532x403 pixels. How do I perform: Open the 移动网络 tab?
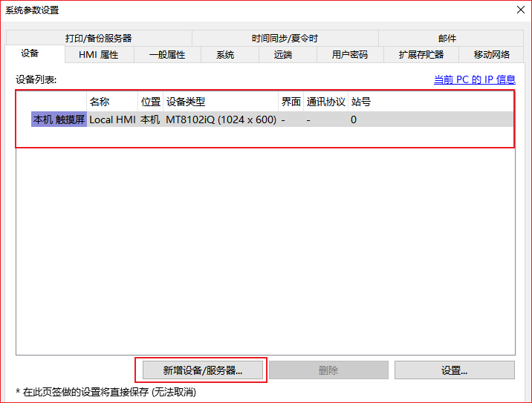tap(492, 55)
